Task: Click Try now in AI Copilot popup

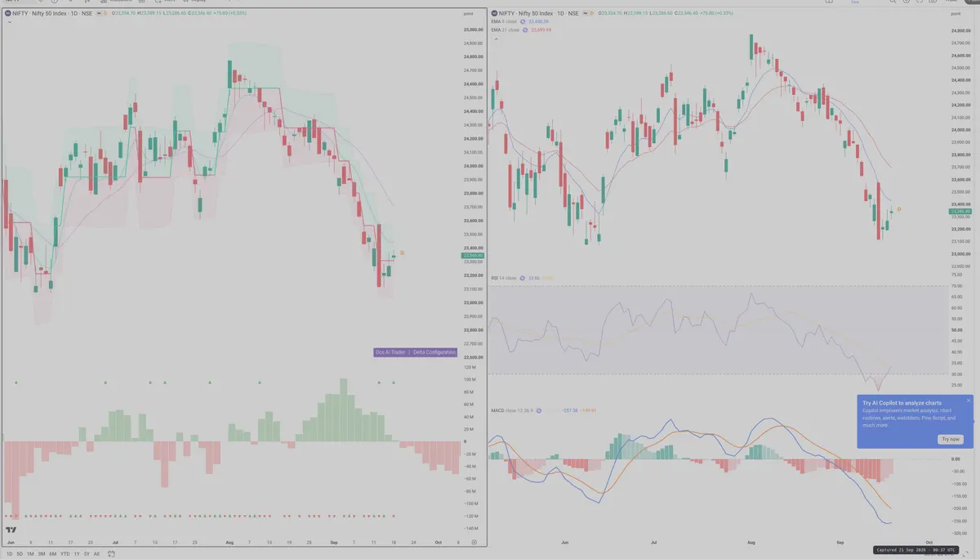Action: pos(951,439)
